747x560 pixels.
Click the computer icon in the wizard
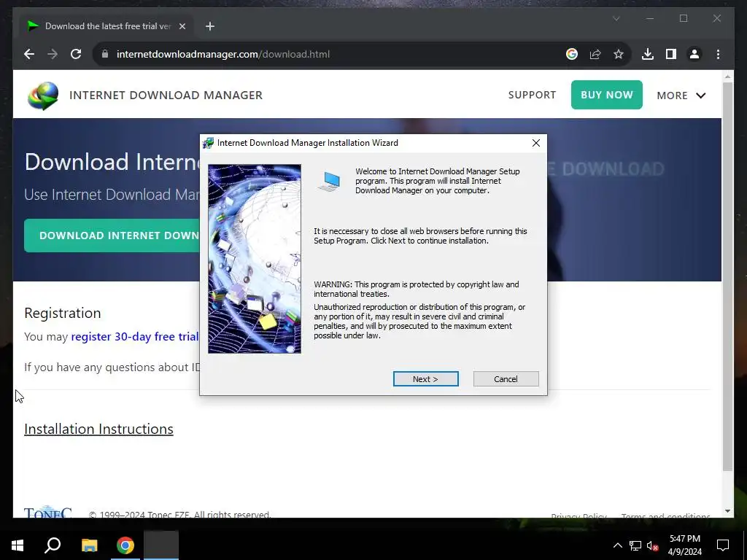(x=329, y=181)
